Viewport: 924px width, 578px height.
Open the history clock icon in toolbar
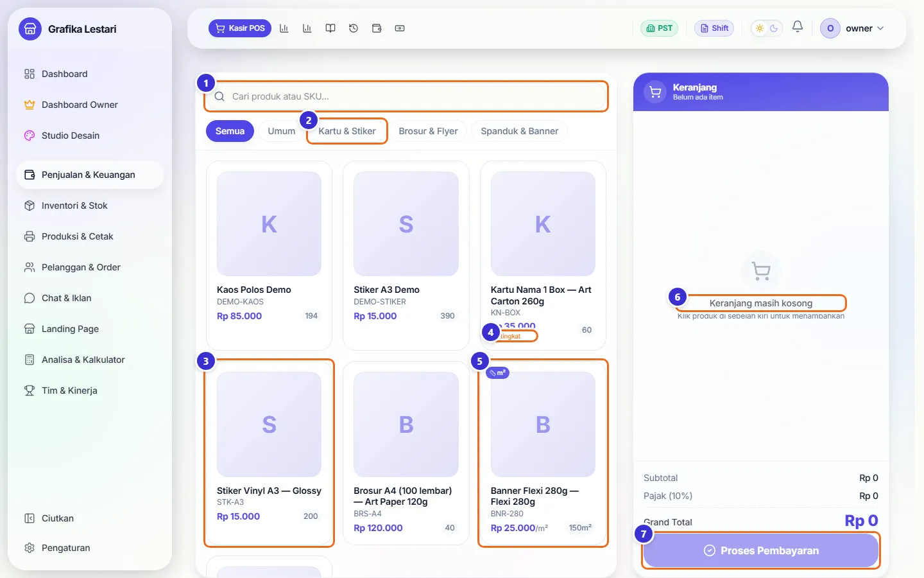pos(354,28)
